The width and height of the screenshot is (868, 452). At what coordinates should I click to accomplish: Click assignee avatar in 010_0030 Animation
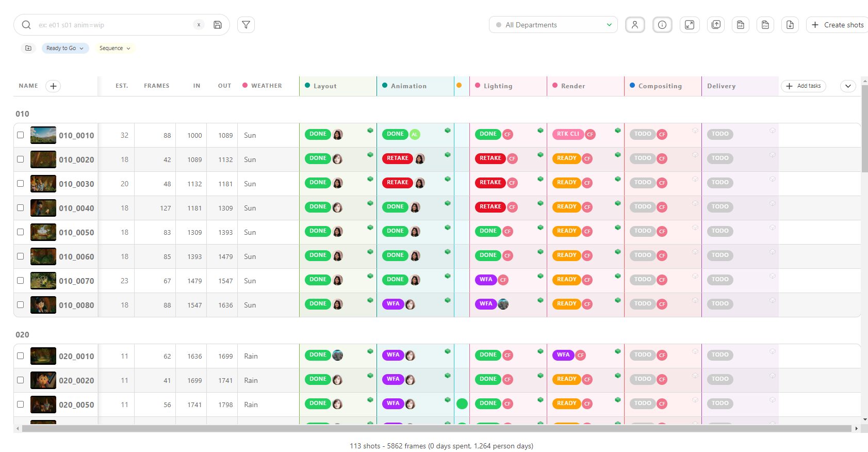click(420, 183)
